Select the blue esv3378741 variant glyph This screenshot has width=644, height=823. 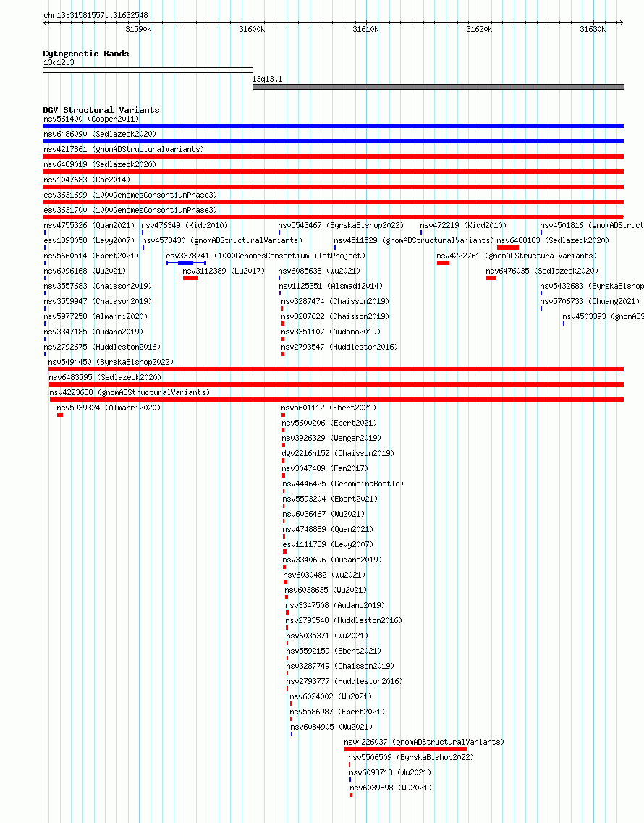tap(186, 263)
